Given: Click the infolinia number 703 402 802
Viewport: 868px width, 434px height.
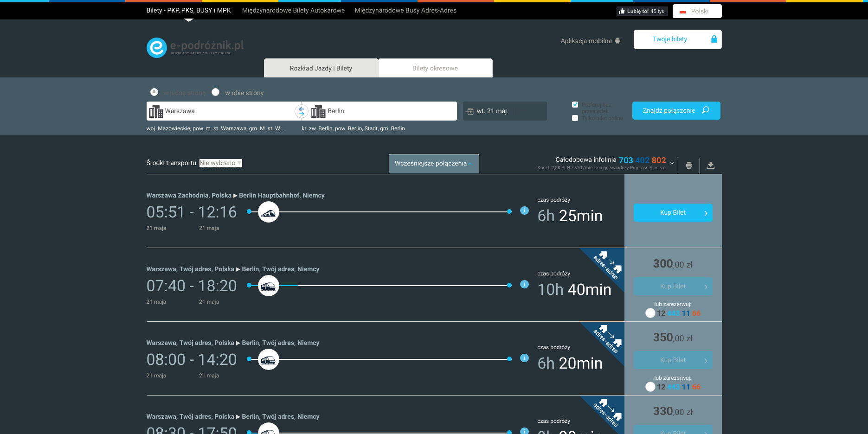Looking at the screenshot, I should pos(643,160).
